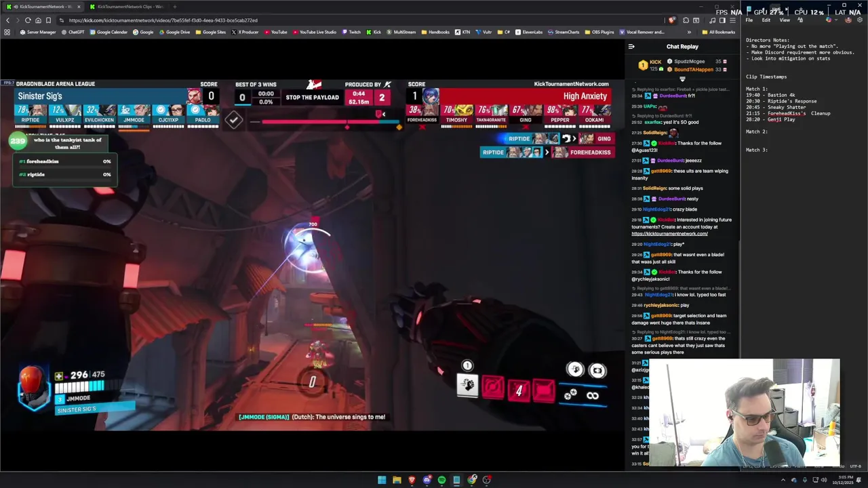This screenshot has width=868, height=488.
Task: Reload the Kick video page
Action: (28, 20)
